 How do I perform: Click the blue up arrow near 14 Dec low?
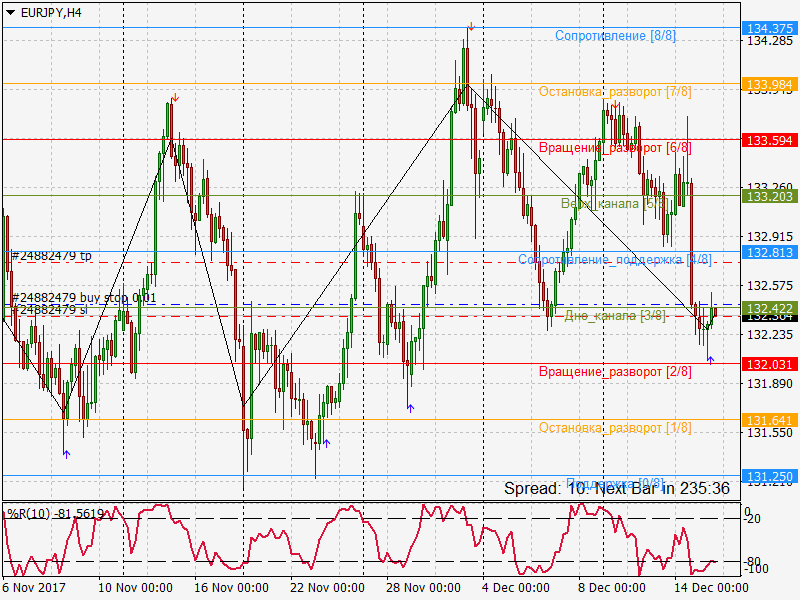coord(711,360)
